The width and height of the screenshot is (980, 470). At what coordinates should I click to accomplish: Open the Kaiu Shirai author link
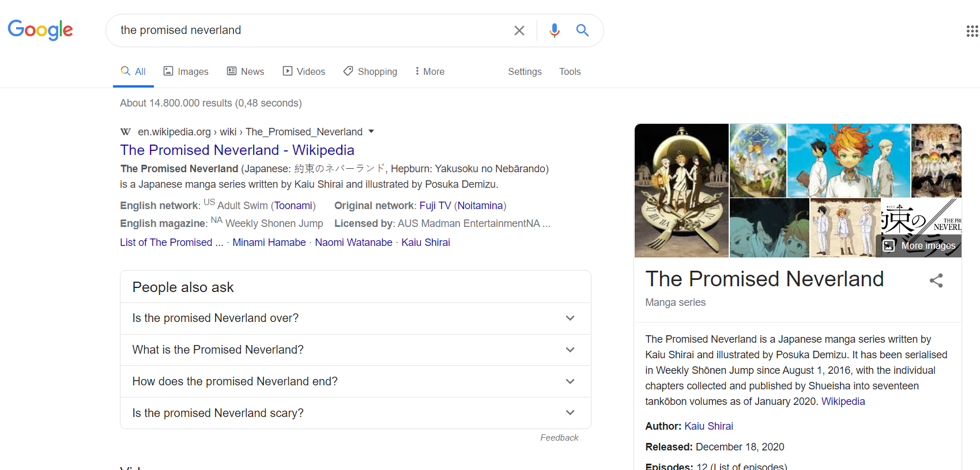click(x=708, y=426)
